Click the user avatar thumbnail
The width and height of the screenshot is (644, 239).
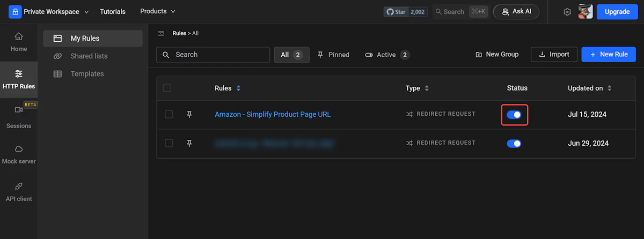[x=586, y=12]
